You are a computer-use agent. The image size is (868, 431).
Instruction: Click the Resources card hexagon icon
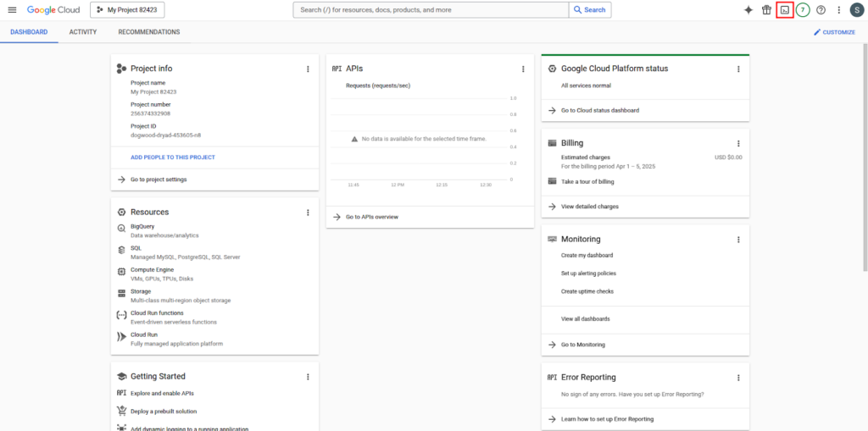pos(121,213)
